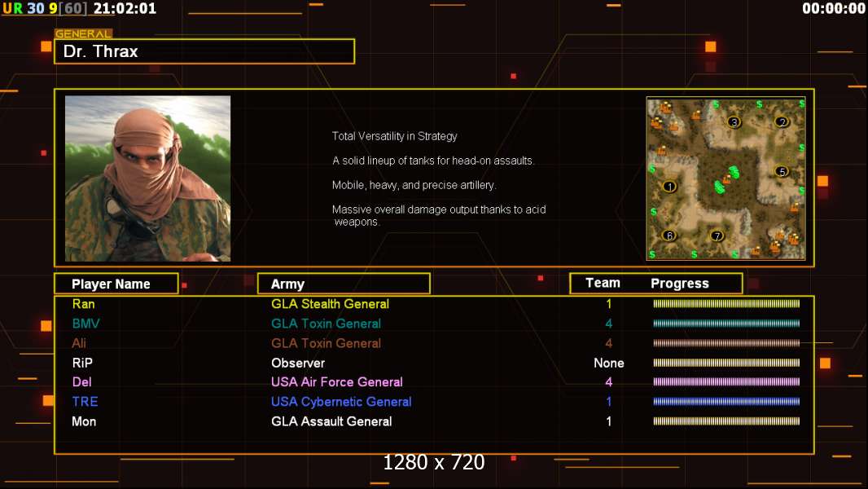The image size is (868, 489).
Task: Click the green unit cluster in minimap center
Action: (x=727, y=179)
